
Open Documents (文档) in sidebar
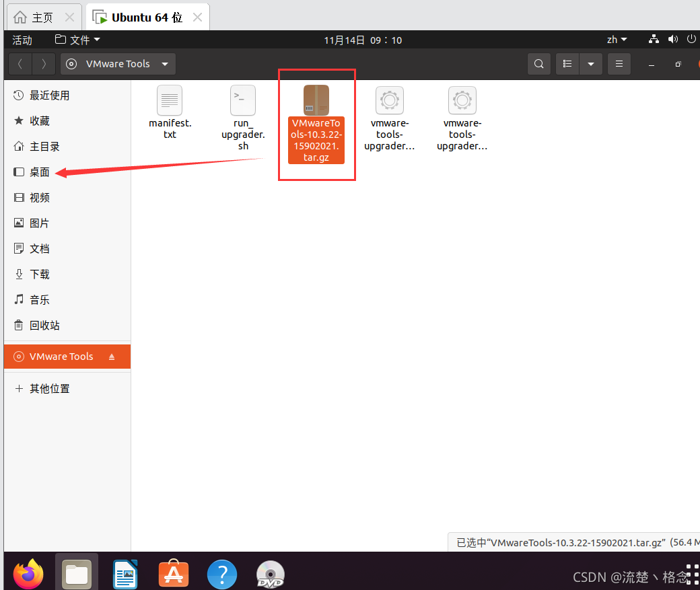tap(67, 249)
